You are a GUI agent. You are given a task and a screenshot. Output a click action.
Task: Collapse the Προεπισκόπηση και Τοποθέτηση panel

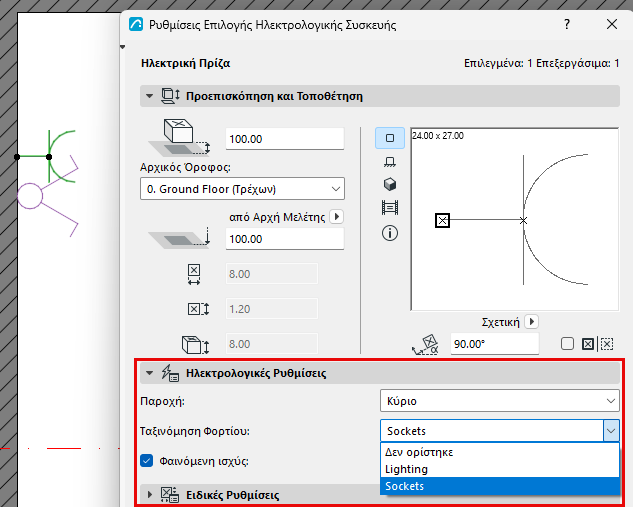point(149,96)
